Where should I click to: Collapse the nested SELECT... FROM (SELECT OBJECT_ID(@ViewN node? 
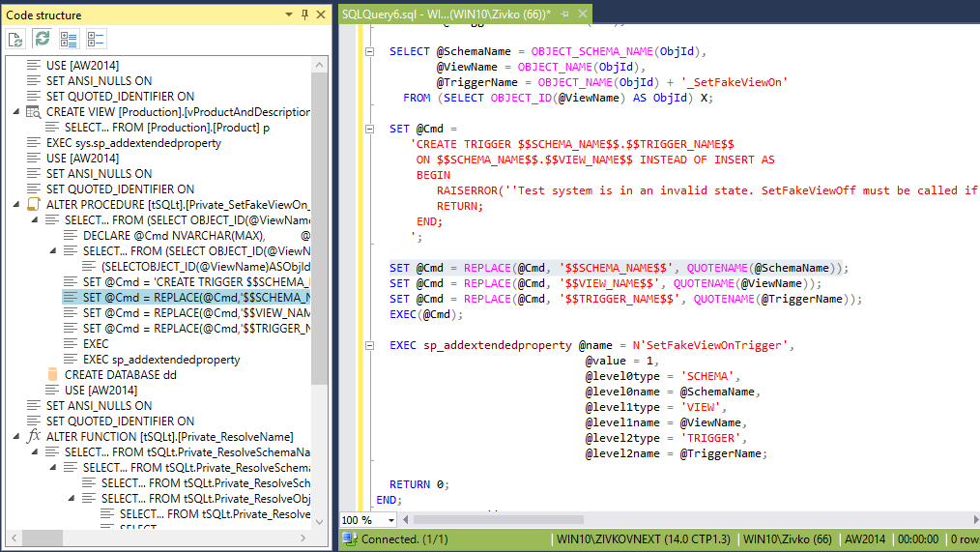pyautogui.click(x=53, y=250)
